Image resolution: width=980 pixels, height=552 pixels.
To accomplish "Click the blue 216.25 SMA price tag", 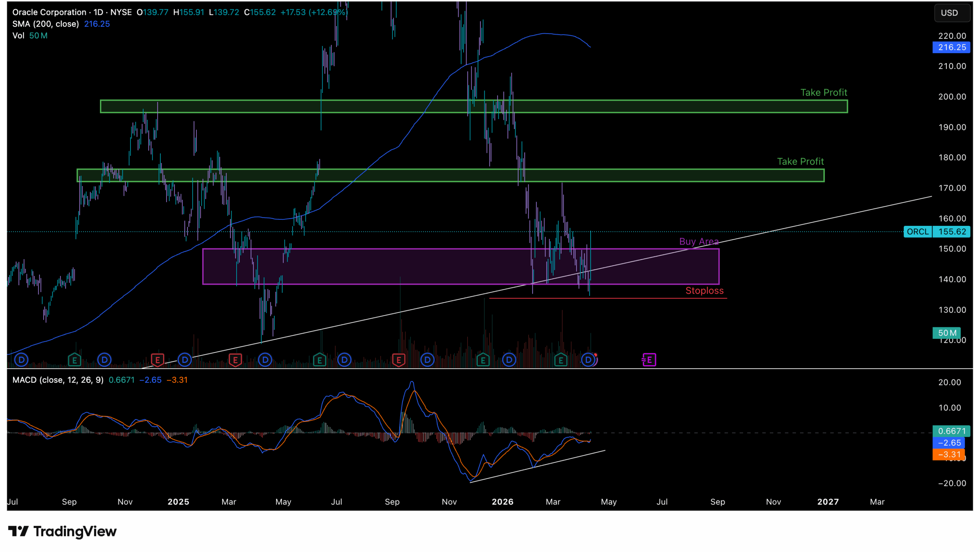I will click(951, 47).
